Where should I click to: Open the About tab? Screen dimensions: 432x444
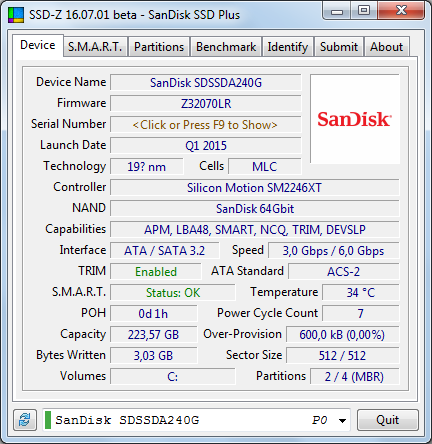(387, 47)
